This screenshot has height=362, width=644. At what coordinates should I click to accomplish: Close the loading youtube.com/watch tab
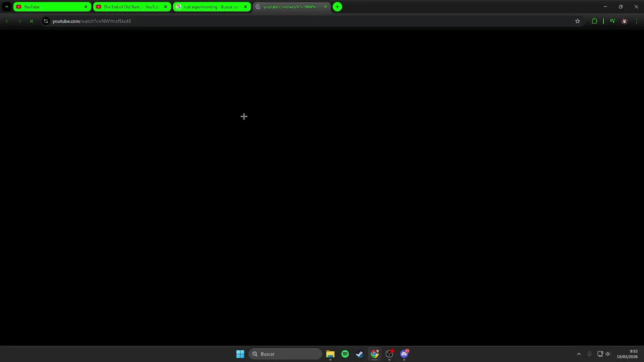click(325, 7)
